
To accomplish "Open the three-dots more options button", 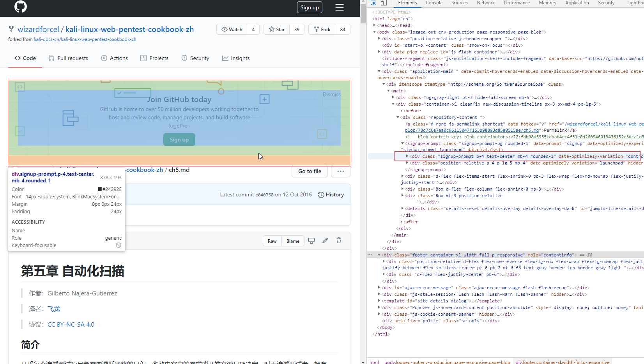I will [x=341, y=171].
